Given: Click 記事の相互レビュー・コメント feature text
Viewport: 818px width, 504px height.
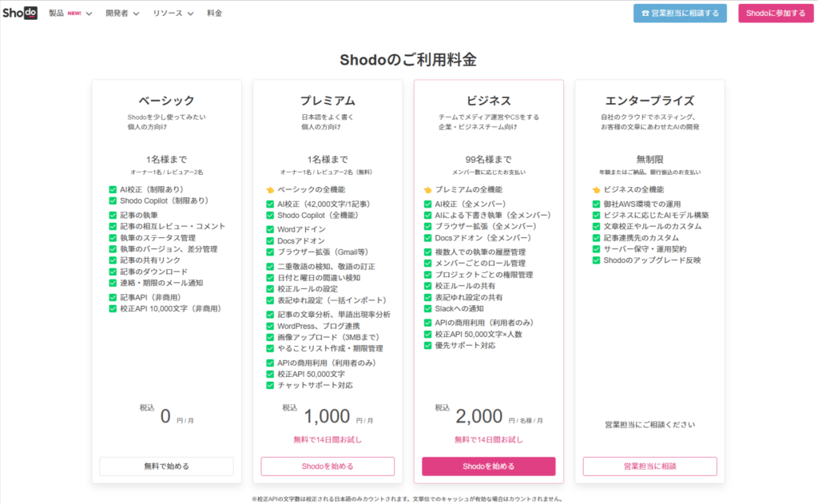Looking at the screenshot, I should (173, 226).
